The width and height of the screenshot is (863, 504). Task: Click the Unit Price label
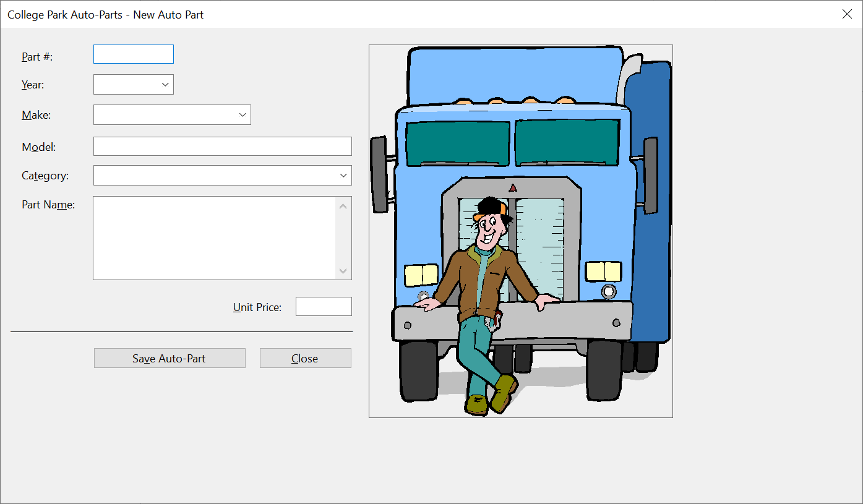[257, 307]
